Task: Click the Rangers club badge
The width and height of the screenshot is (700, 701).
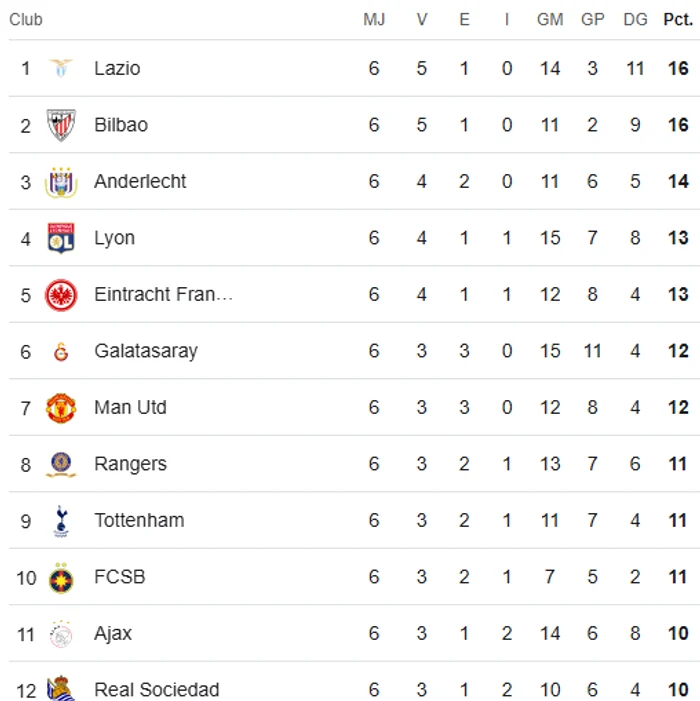Action: coord(61,465)
